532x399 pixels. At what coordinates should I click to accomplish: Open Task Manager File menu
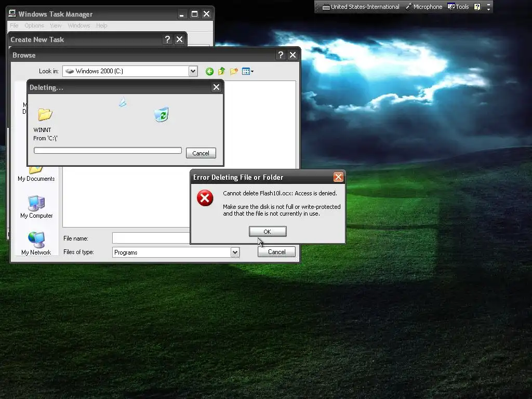tap(14, 25)
